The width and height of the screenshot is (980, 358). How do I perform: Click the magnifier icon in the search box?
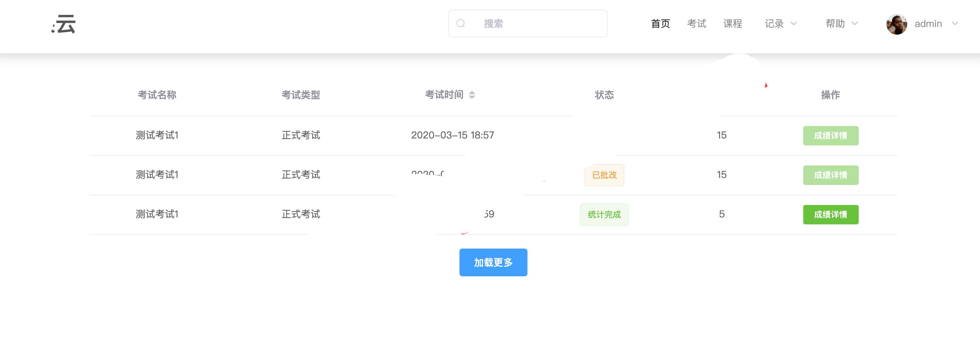point(461,24)
